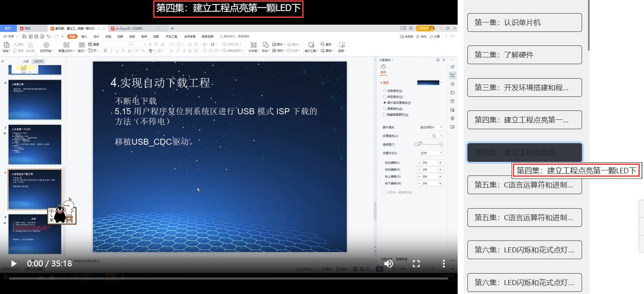Click the Redo arrow icon
Image resolution: width=644 pixels, height=294 pixels.
click(x=56, y=37)
